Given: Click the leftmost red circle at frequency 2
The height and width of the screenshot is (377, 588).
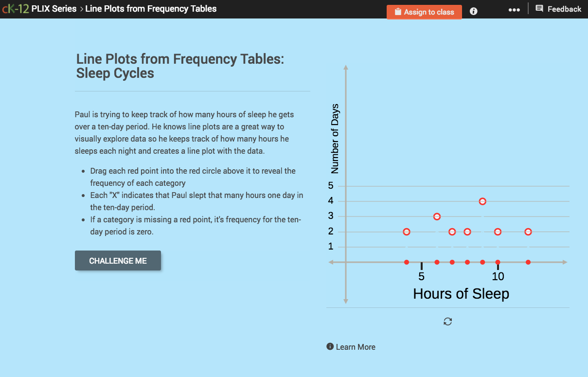Looking at the screenshot, I should click(406, 232).
